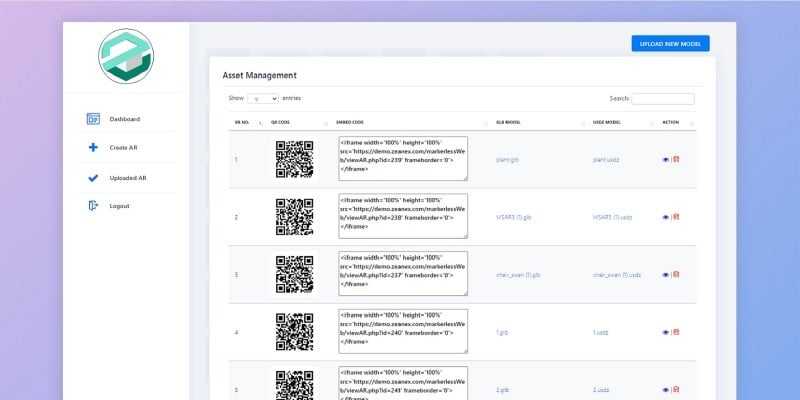View the 1.glb asset with eye icon
800x400 pixels.
click(x=666, y=332)
